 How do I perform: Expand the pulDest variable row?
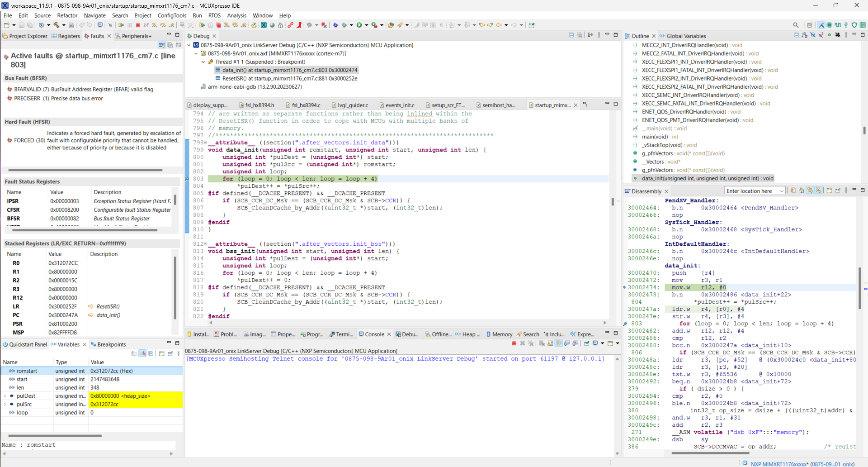coord(5,396)
